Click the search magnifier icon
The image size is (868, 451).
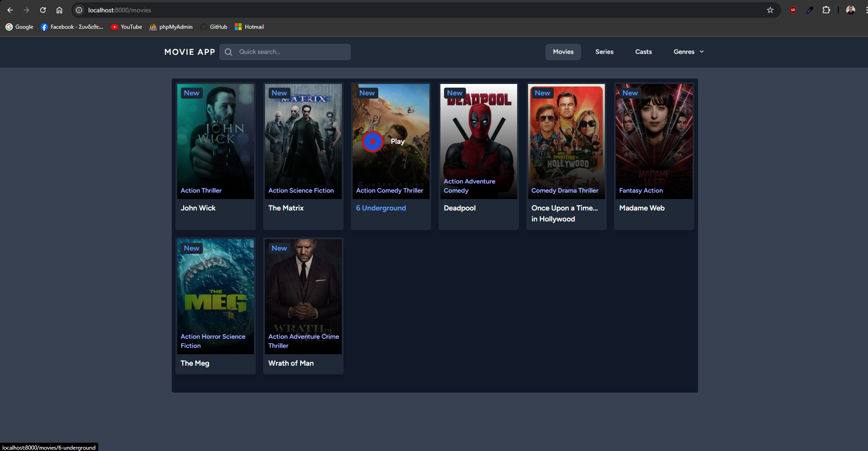(x=228, y=52)
